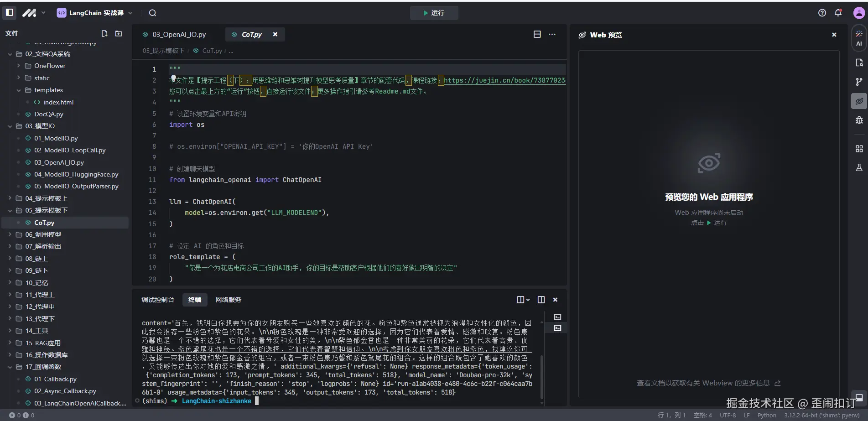Open the help question mark icon
The image size is (868, 421).
822,13
